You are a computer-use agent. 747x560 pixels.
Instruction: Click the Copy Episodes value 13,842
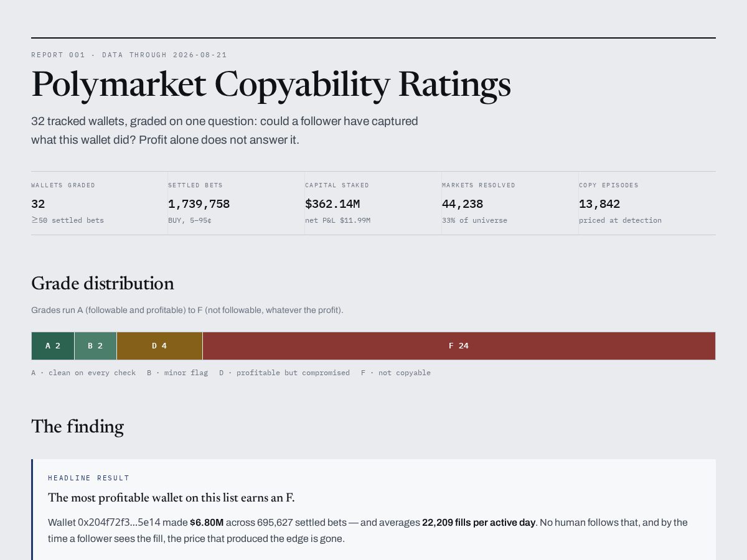click(x=599, y=204)
